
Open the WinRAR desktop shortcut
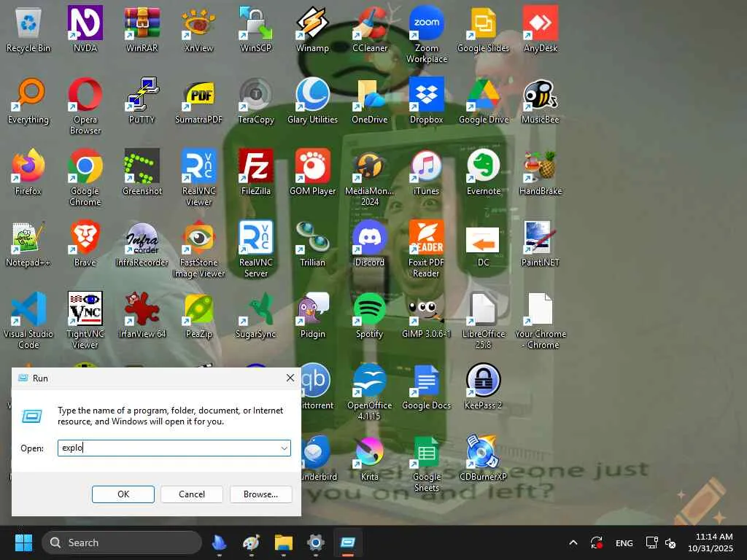coord(142,29)
